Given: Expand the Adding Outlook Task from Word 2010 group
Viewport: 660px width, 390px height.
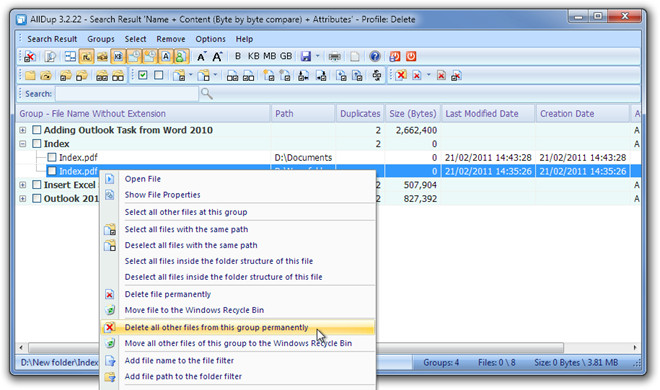Looking at the screenshot, I should (x=23, y=130).
